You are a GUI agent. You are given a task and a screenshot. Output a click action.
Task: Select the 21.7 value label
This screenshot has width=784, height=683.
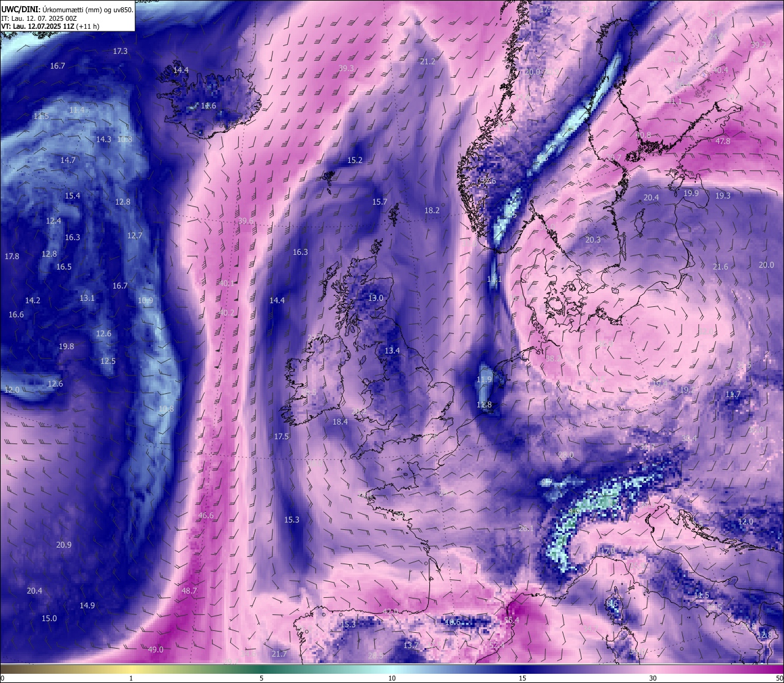click(x=279, y=654)
